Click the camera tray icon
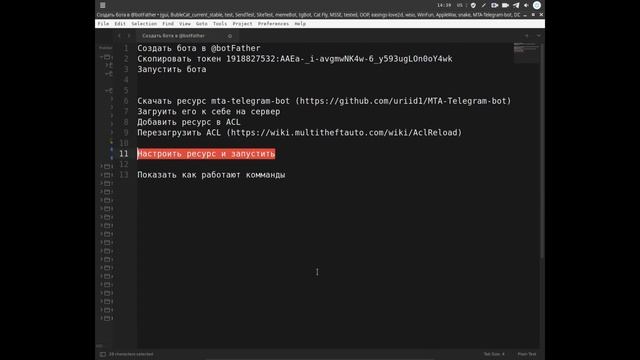640x360 pixels. 505,5
